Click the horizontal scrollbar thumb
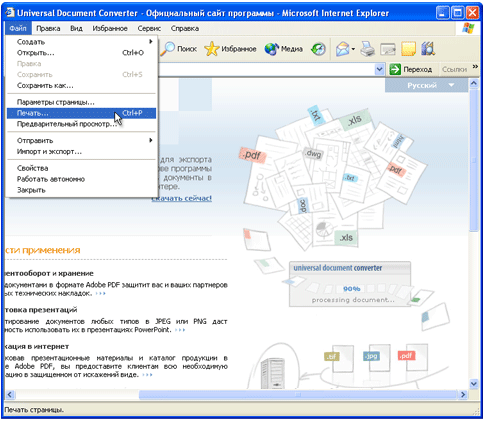The image size is (484, 422). pos(298,395)
